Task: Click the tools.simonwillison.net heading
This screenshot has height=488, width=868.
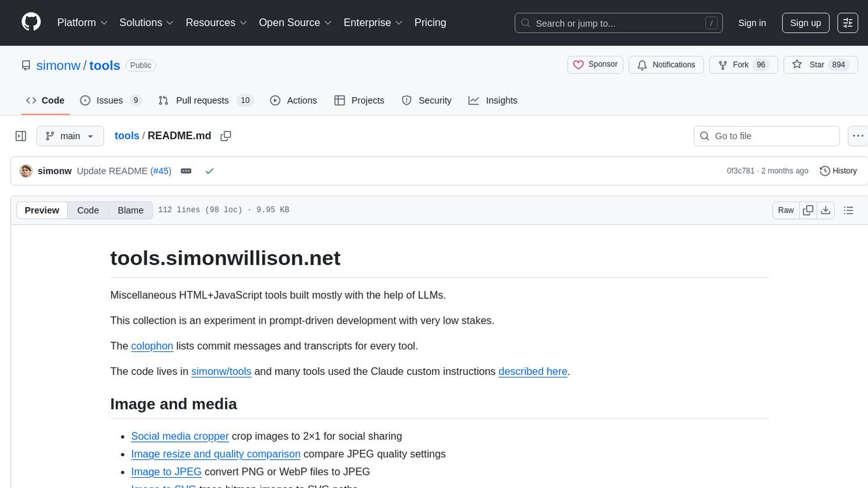Action: pos(225,257)
